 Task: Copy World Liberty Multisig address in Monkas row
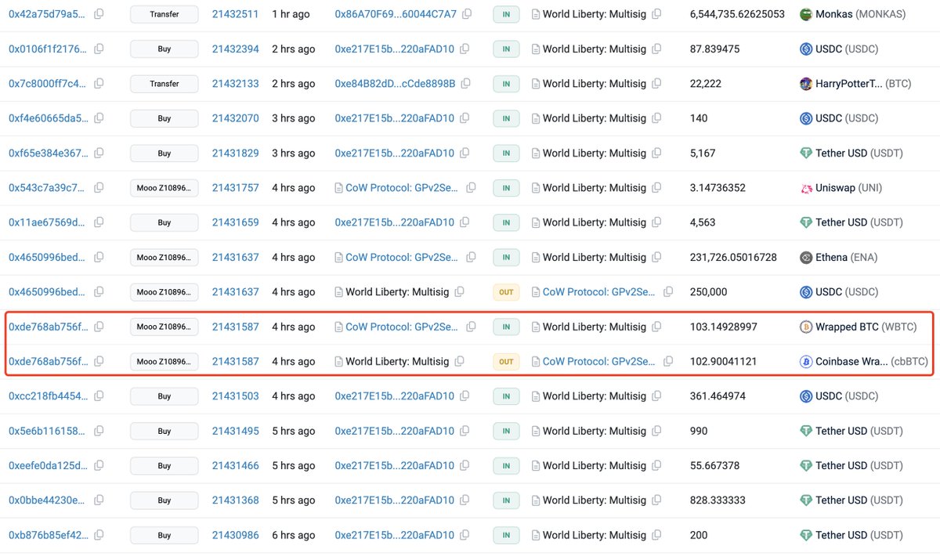tap(656, 14)
